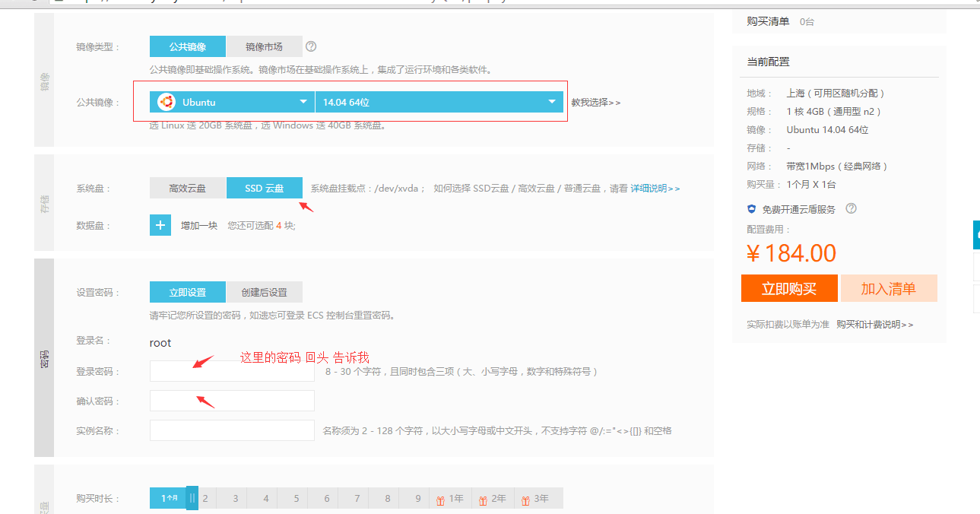
Task: Click the gift icon on 2年 duration
Action: click(x=483, y=500)
